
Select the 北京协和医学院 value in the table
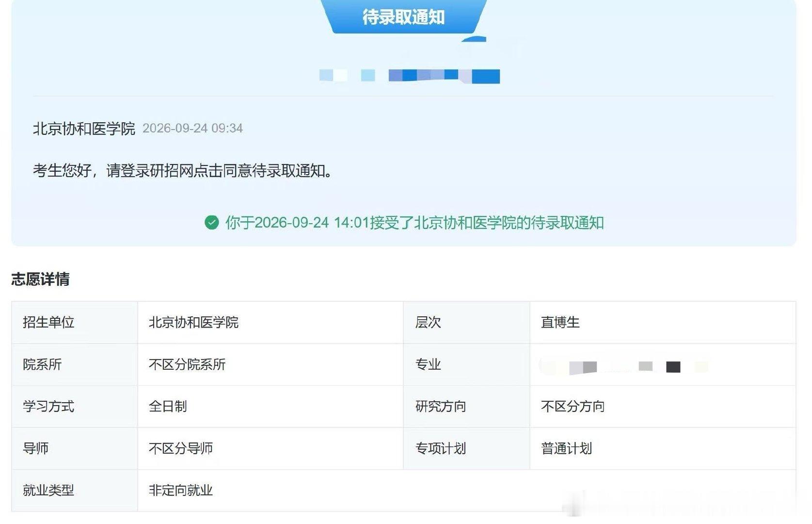pyautogui.click(x=193, y=323)
